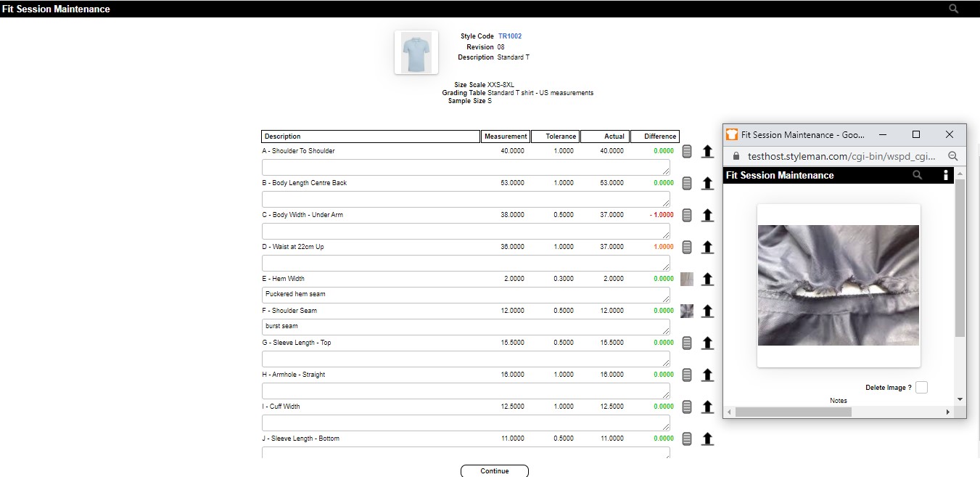Click comment field under Cuff Width
Viewport: 980px width, 477px height.
coord(466,423)
